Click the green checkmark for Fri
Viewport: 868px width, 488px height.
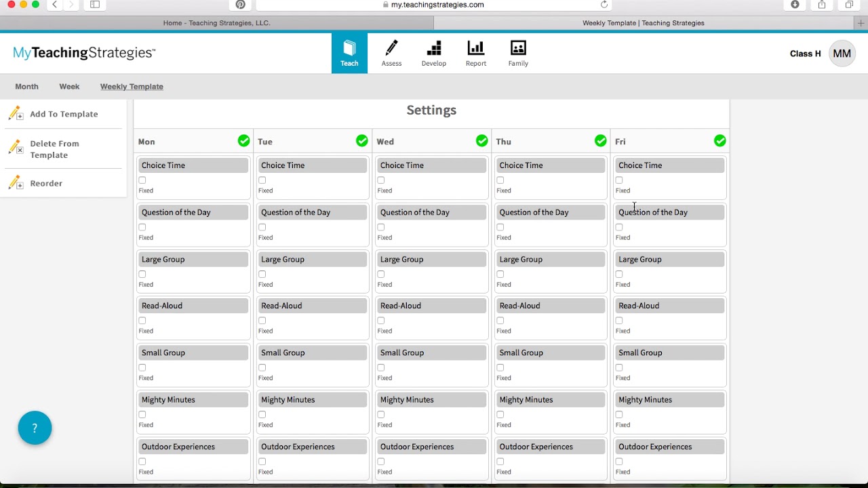pyautogui.click(x=719, y=140)
